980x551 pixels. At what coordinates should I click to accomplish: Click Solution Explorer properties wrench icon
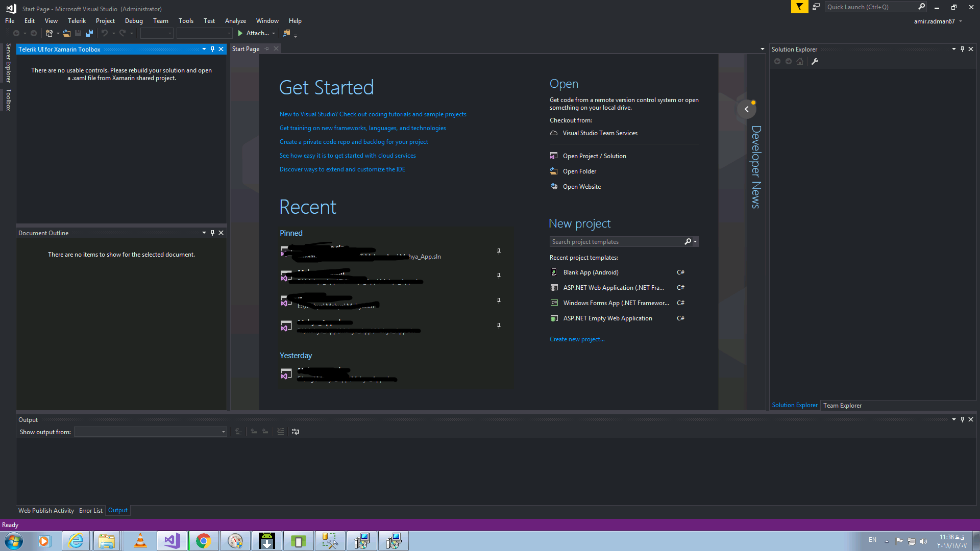(x=815, y=61)
